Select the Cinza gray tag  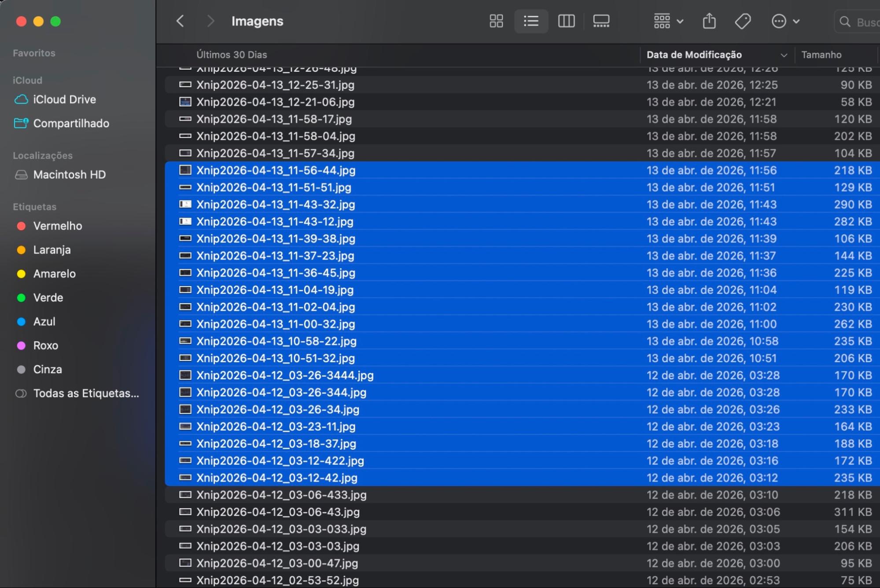click(39, 369)
